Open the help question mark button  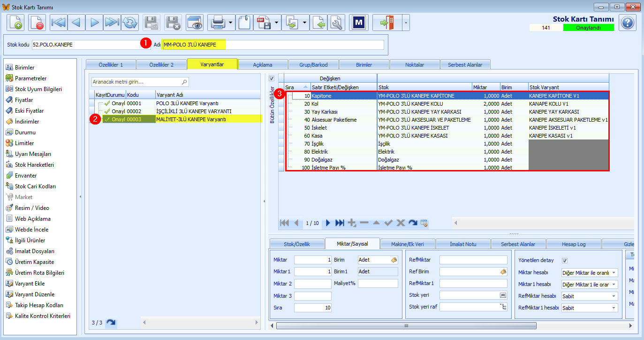[x=628, y=22]
